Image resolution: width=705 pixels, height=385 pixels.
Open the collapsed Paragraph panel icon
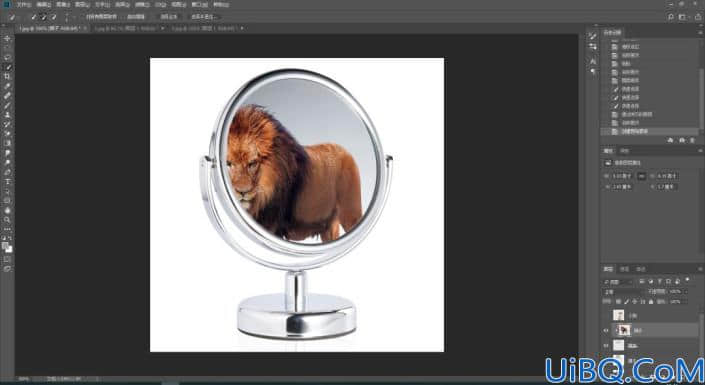[593, 71]
